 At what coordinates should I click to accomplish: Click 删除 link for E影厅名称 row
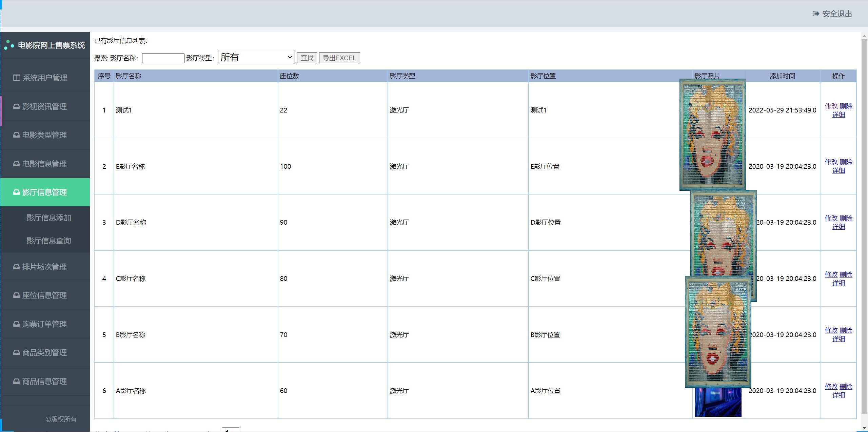pyautogui.click(x=846, y=162)
